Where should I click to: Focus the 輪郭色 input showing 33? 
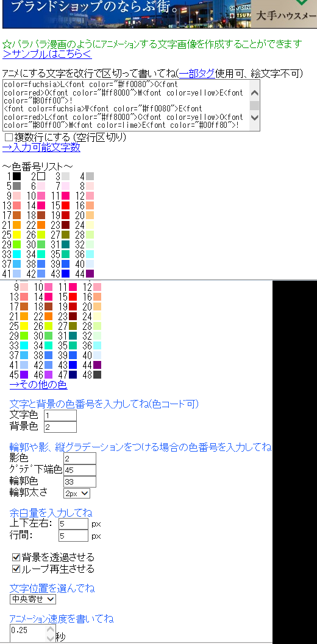[80, 481]
